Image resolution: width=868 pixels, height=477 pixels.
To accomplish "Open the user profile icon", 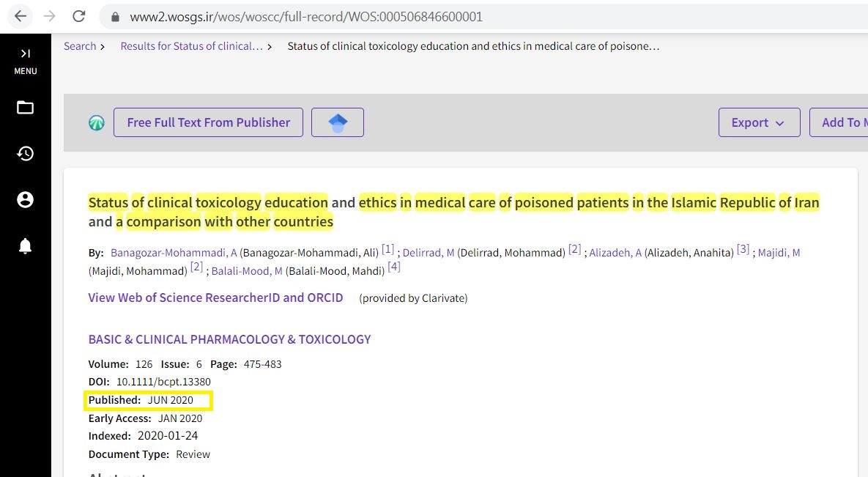I will click(x=26, y=199).
